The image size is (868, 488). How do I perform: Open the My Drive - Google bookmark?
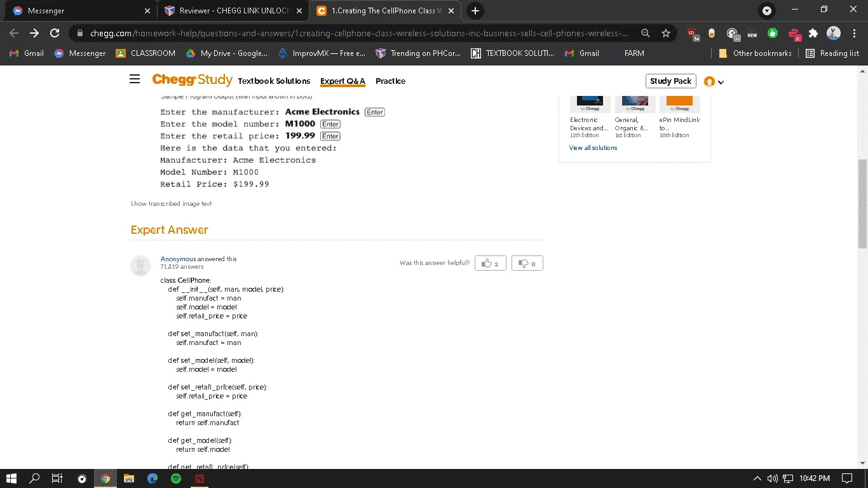click(227, 53)
